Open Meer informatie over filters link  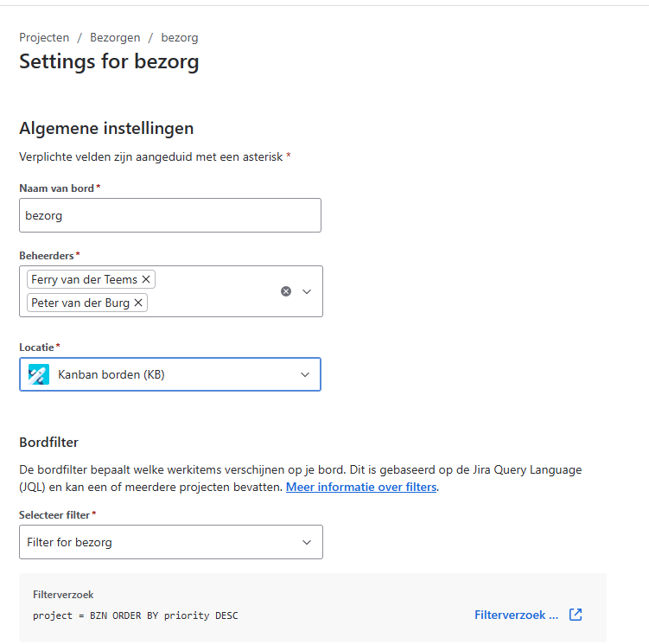(361, 487)
